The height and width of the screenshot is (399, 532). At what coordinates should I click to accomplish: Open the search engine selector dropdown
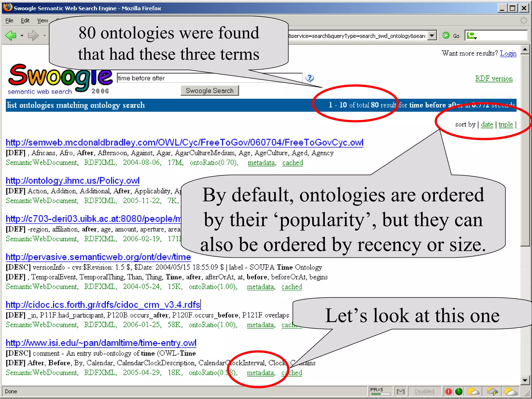point(472,36)
